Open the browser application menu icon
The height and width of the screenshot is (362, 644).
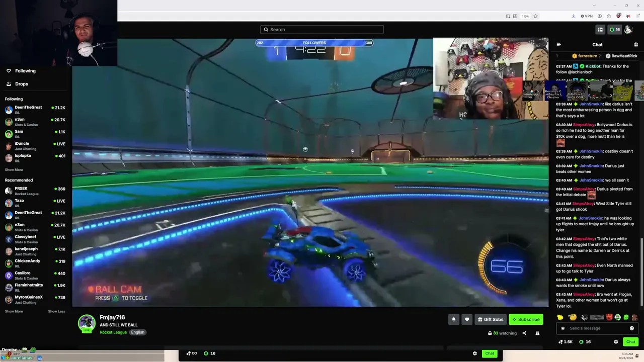[637, 16]
